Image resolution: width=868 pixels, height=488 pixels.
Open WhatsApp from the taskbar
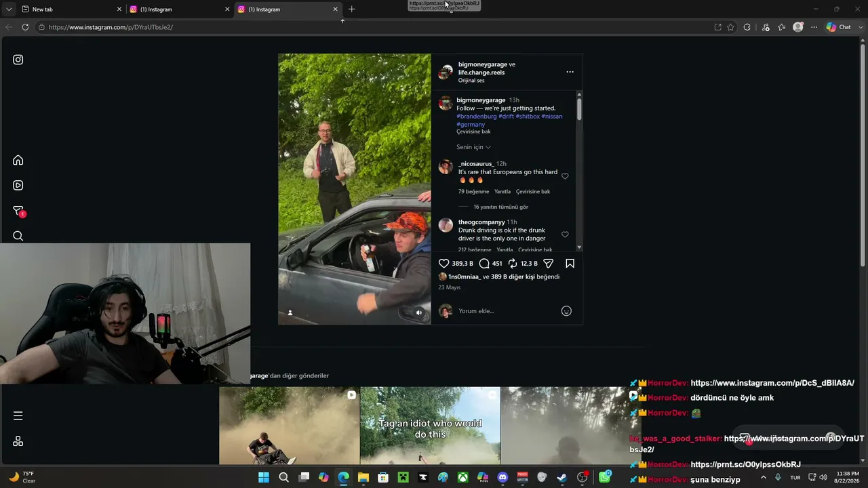click(x=604, y=477)
